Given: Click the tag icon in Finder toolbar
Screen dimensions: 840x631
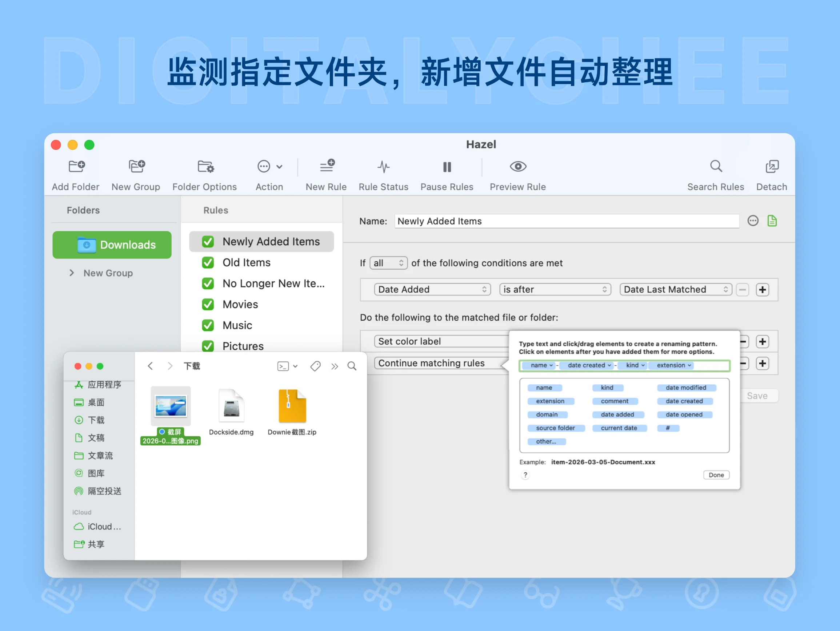Looking at the screenshot, I should coord(316,366).
